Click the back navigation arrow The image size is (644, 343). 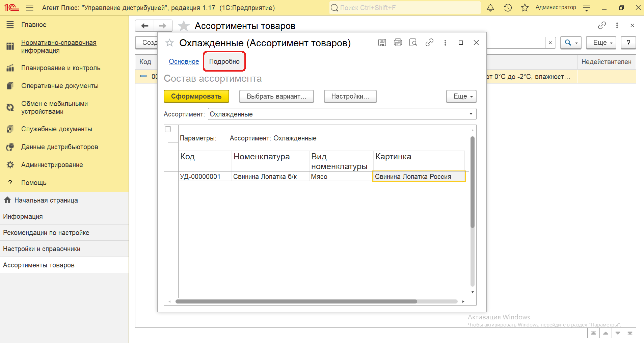(145, 26)
